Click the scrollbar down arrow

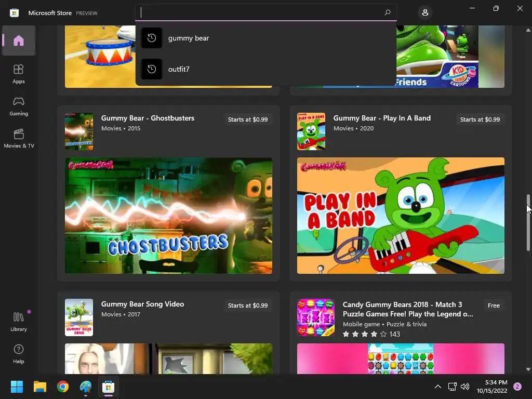click(528, 369)
